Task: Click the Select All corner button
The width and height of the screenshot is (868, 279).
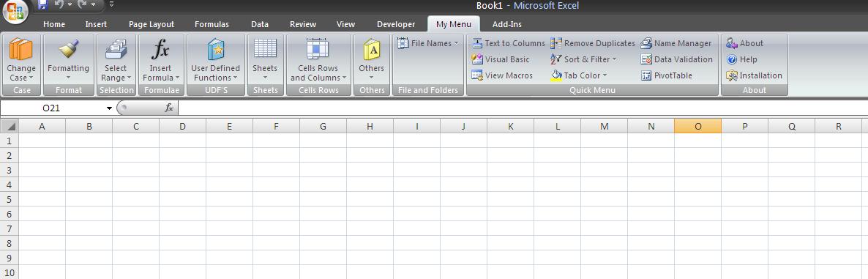Action: [9, 126]
